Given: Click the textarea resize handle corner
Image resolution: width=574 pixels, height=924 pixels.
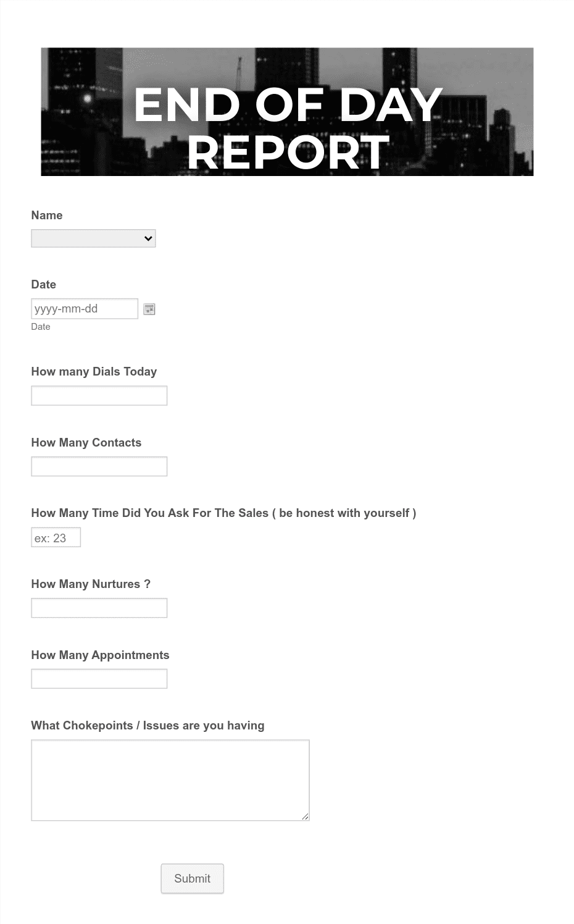Looking at the screenshot, I should pyautogui.click(x=306, y=817).
